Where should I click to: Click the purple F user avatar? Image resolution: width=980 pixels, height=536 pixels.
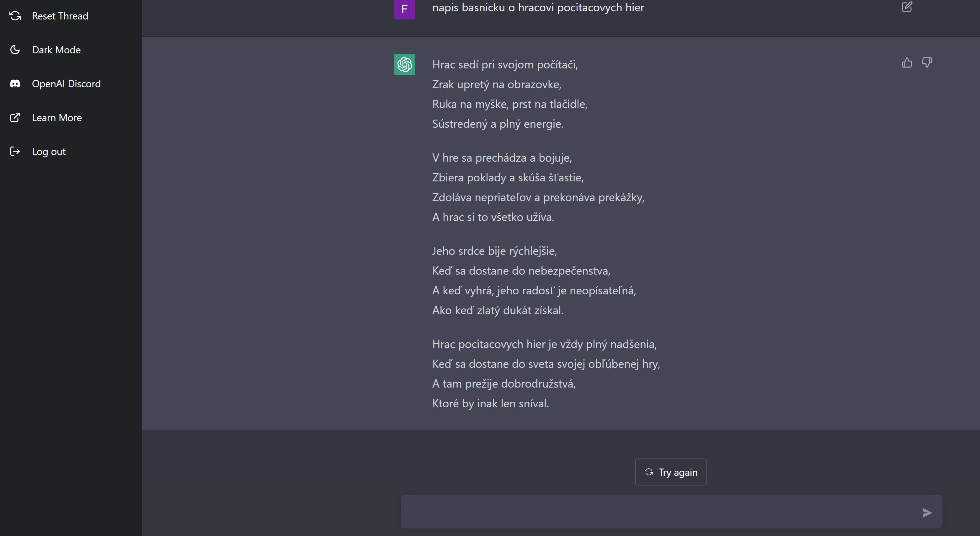[405, 9]
